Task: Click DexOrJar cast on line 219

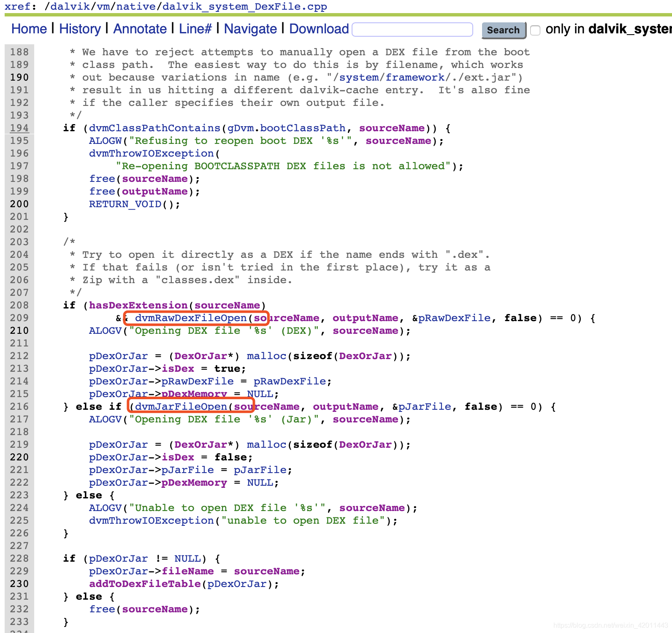Action: click(201, 444)
